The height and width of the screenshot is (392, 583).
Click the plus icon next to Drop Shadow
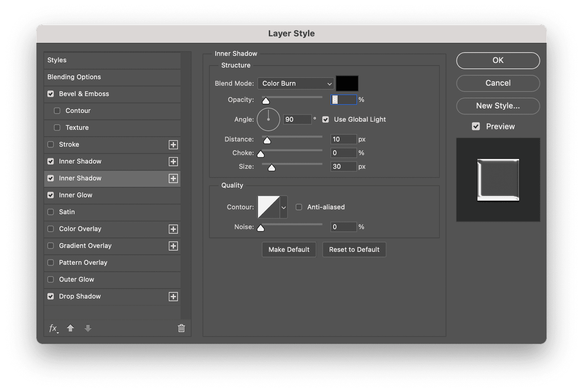coord(173,297)
